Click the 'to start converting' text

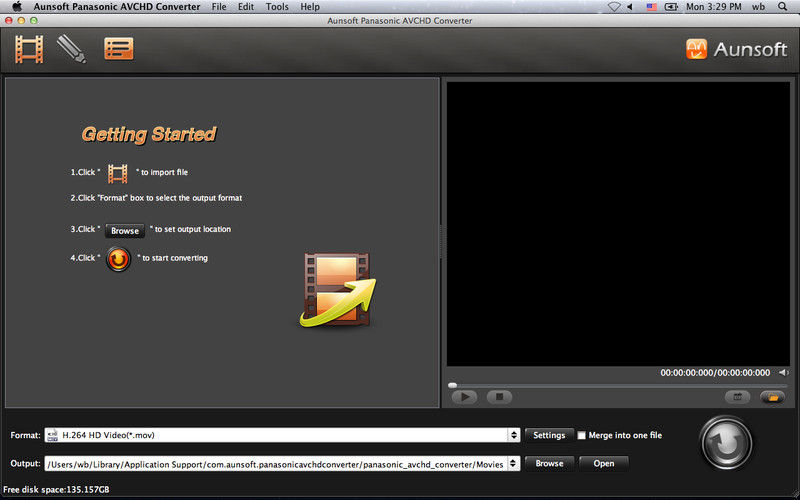pyautogui.click(x=175, y=258)
